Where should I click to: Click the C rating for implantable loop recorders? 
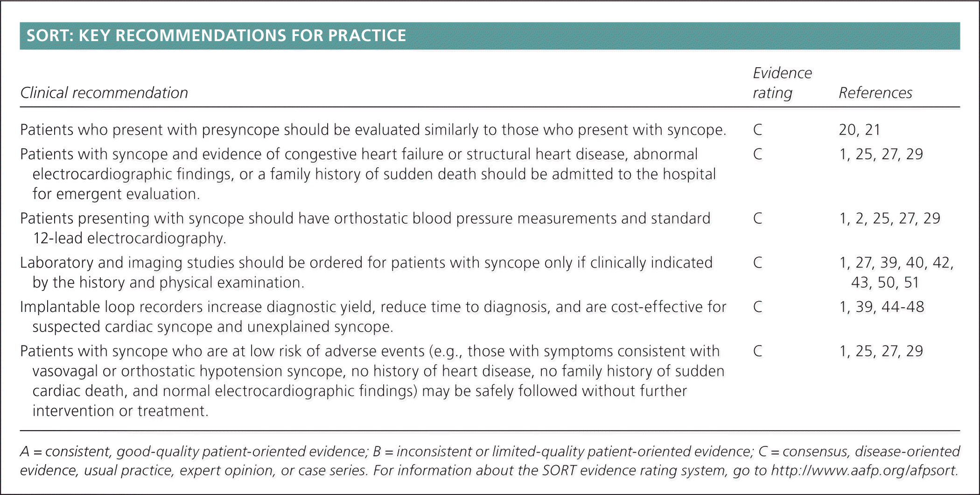[757, 307]
